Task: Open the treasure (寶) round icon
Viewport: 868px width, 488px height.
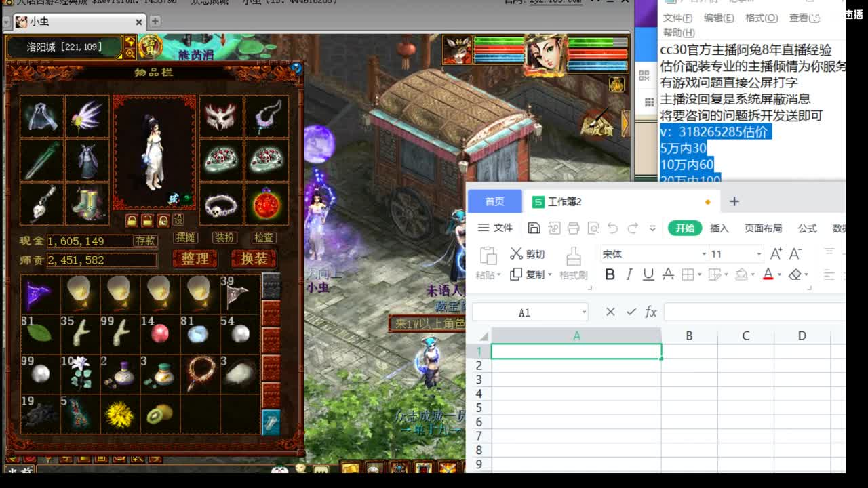Action: pyautogui.click(x=150, y=46)
